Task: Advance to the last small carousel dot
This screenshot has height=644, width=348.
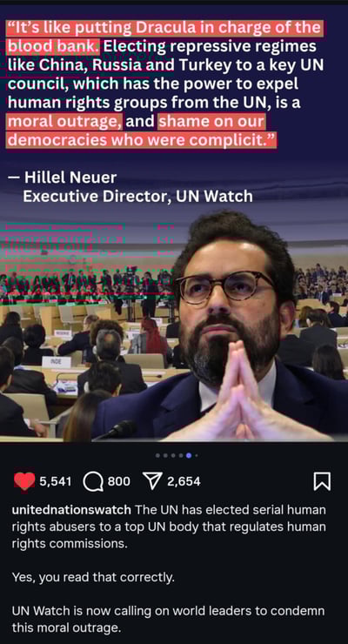Action: coord(197,455)
